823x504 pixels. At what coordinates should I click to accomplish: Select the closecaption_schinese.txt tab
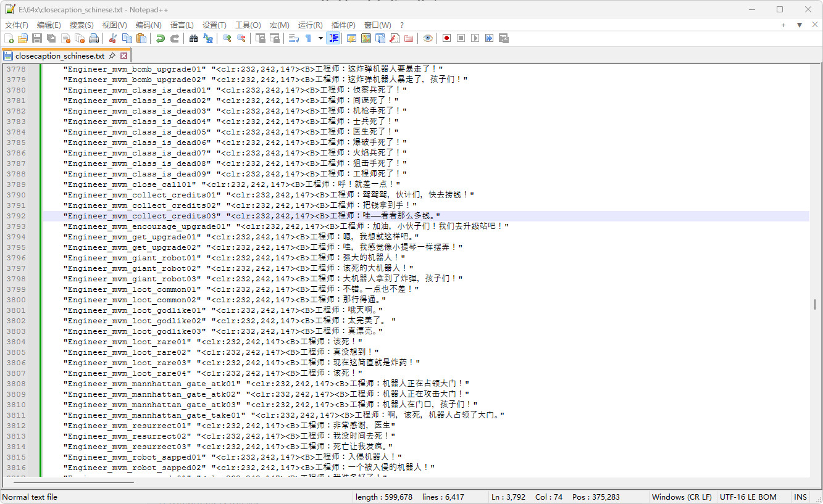pyautogui.click(x=60, y=56)
